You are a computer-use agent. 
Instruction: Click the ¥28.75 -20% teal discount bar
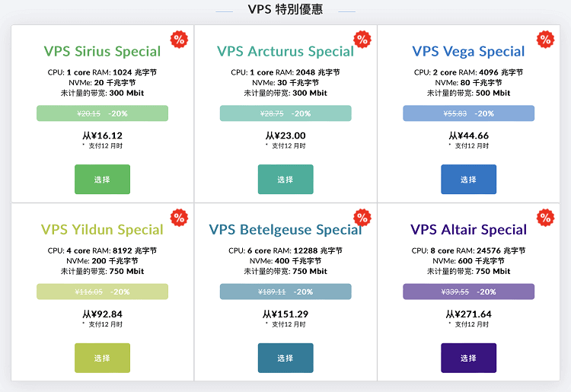tap(285, 113)
